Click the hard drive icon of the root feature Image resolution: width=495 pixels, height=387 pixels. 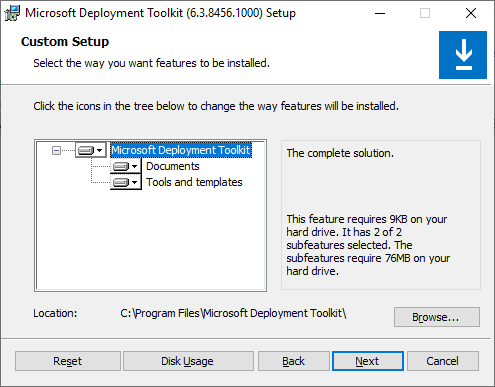[86, 150]
